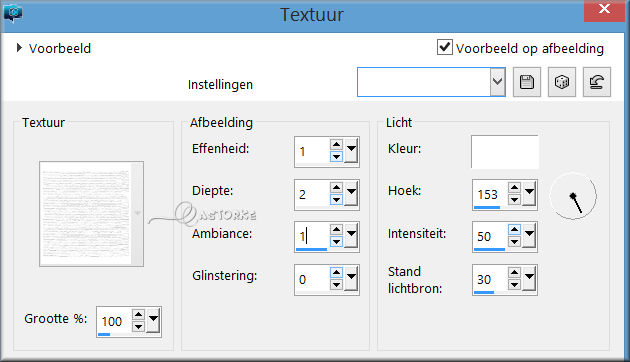The image size is (630, 362).
Task: Click the Hoek angle dial
Action: [573, 196]
